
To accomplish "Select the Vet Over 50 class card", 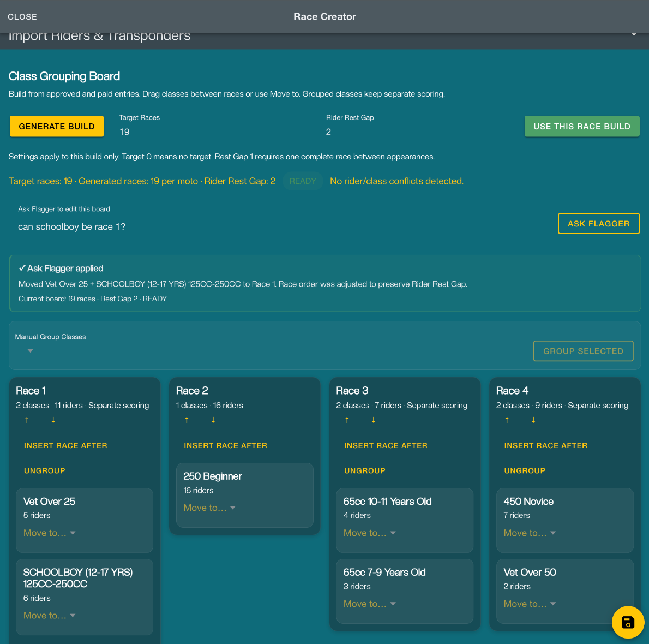I will click(564, 591).
